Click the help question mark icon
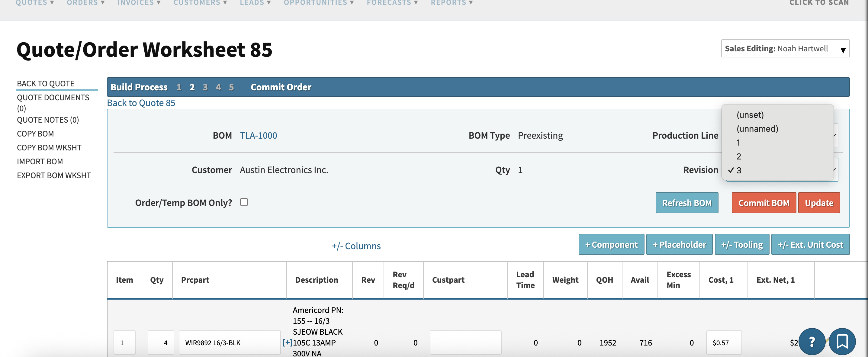 812,342
